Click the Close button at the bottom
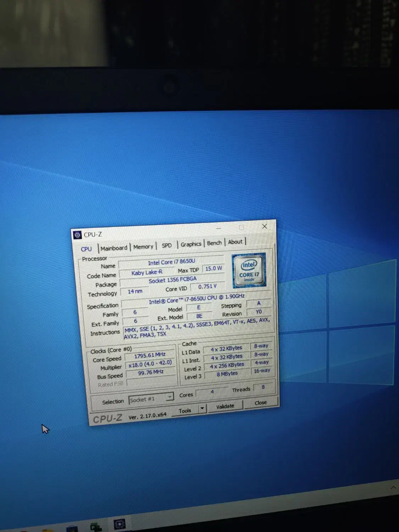The height and width of the screenshot is (532, 399). click(x=260, y=403)
